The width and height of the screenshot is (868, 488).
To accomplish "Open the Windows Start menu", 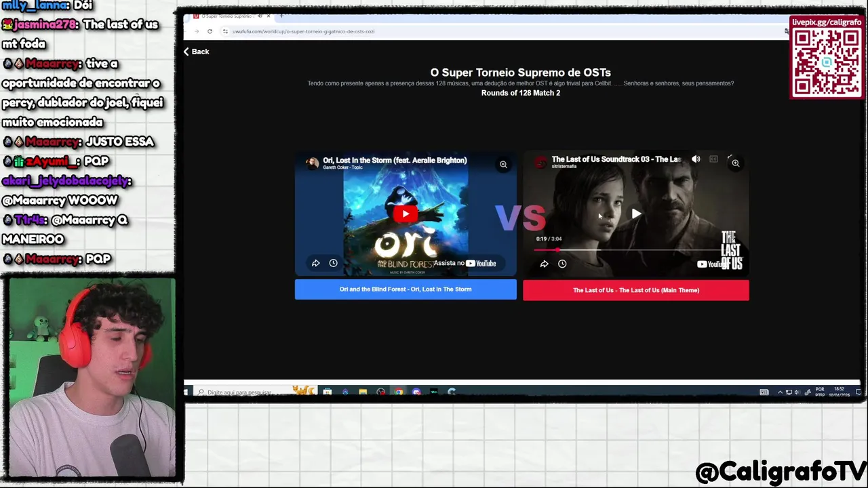I will (x=186, y=392).
